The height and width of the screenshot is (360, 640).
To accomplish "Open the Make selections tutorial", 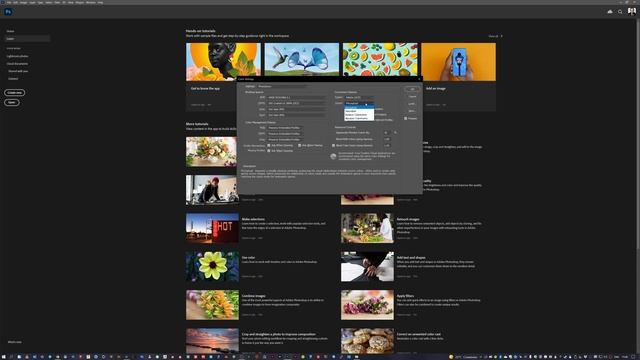I will [x=212, y=228].
